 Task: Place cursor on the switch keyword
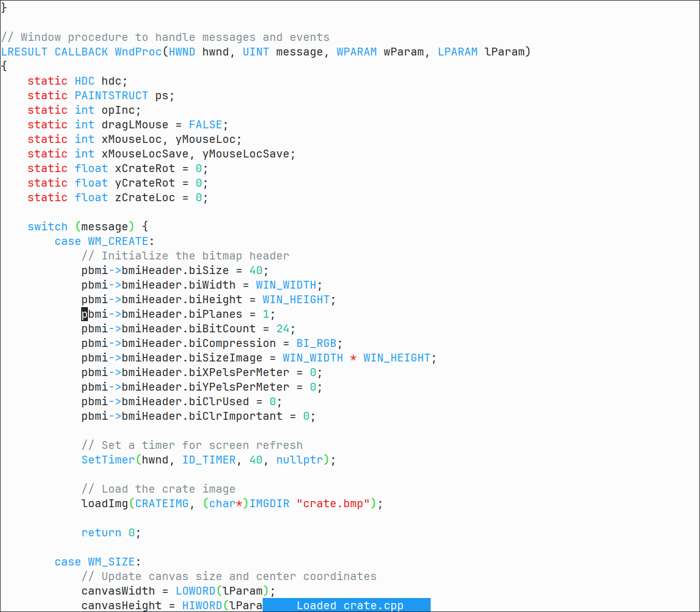pos(48,227)
